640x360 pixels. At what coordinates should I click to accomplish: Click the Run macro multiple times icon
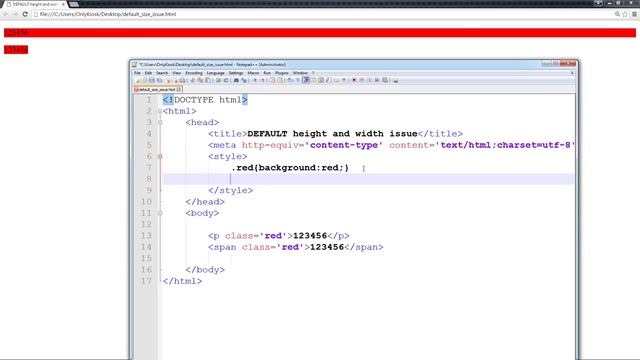377,80
